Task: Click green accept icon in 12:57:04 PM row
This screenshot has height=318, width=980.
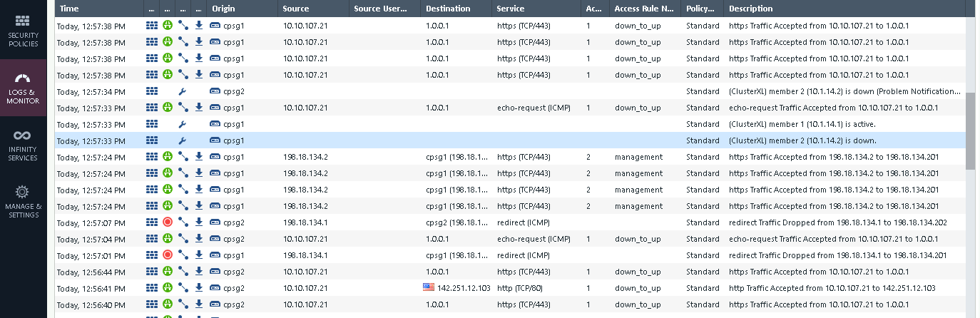Action: [x=168, y=239]
